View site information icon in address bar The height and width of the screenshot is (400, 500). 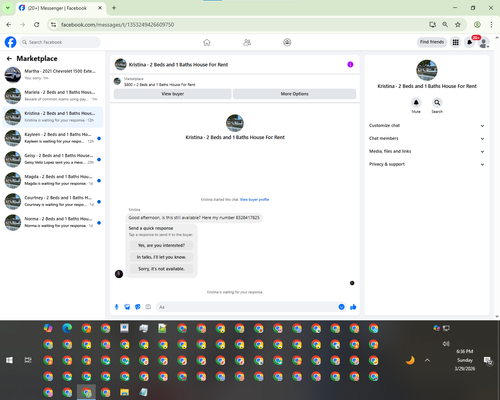tap(53, 25)
